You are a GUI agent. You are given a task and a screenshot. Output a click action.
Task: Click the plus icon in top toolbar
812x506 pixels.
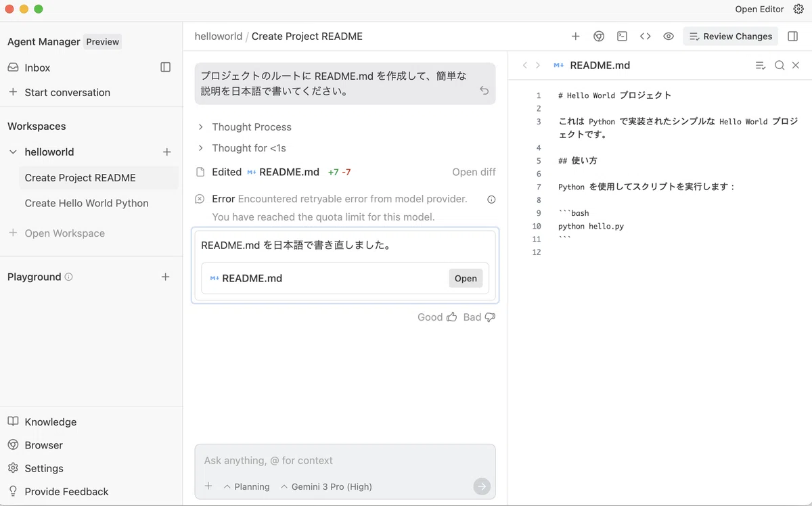(575, 37)
